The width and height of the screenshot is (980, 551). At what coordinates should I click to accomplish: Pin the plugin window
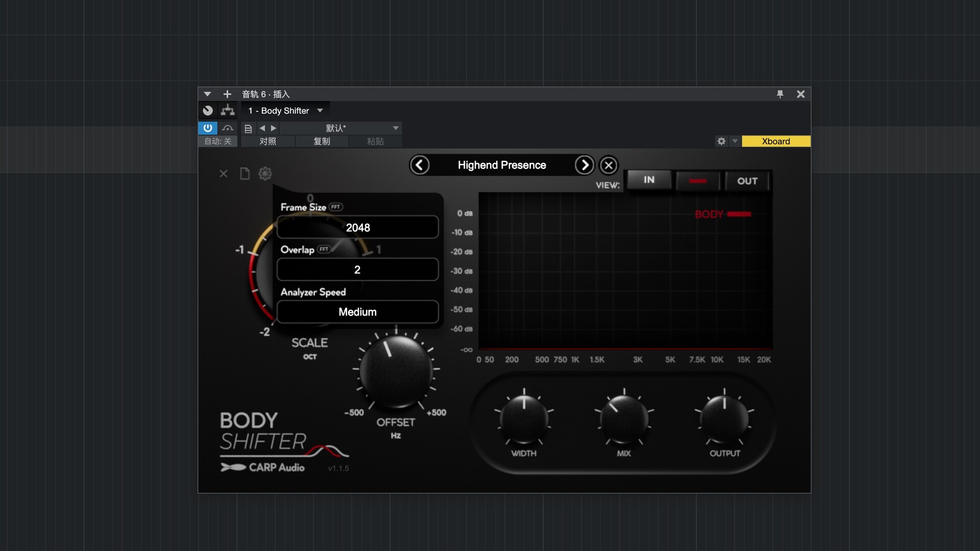pyautogui.click(x=780, y=94)
